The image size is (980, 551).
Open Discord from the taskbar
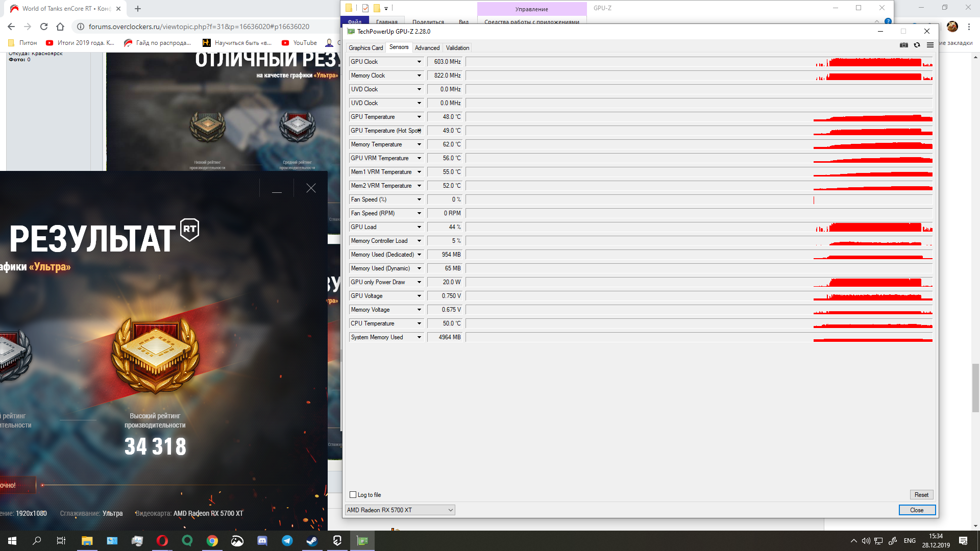(262, 541)
